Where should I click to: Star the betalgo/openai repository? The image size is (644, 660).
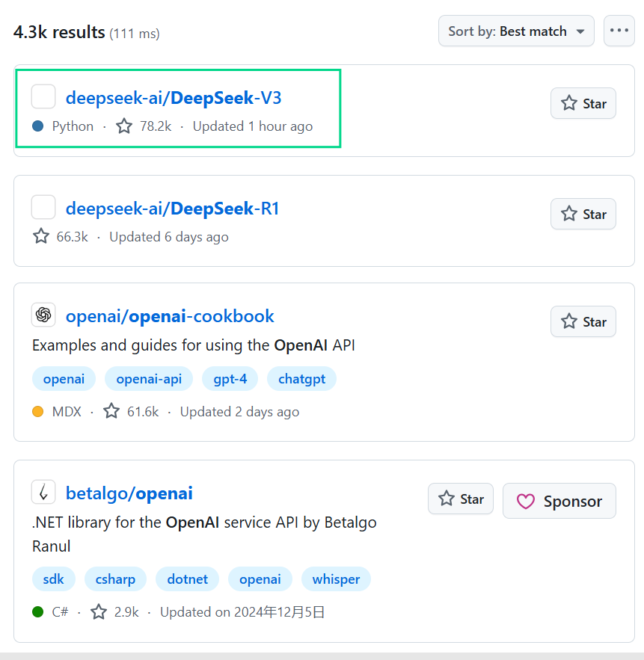pyautogui.click(x=460, y=499)
